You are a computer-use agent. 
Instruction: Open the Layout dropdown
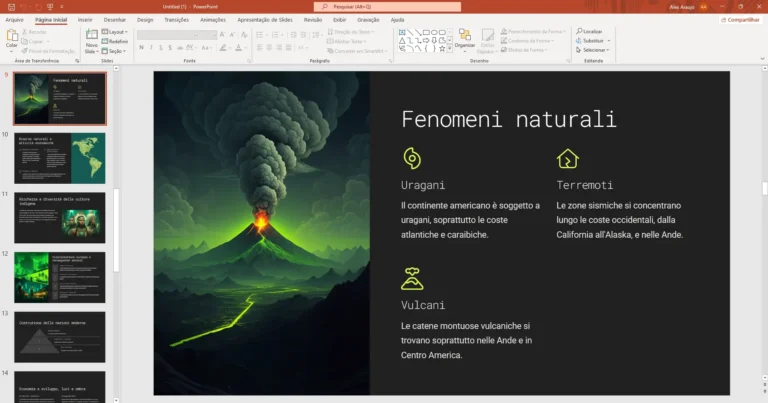(x=115, y=32)
